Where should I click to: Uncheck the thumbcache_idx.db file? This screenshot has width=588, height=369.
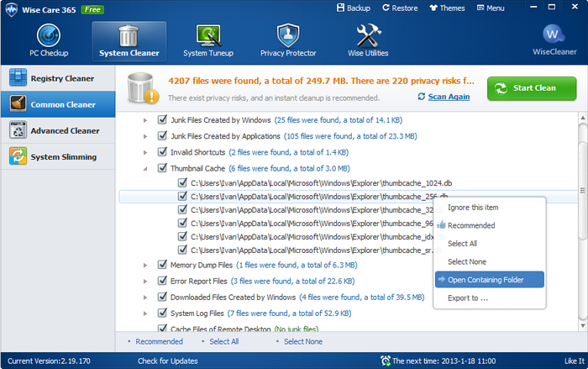pyautogui.click(x=182, y=236)
